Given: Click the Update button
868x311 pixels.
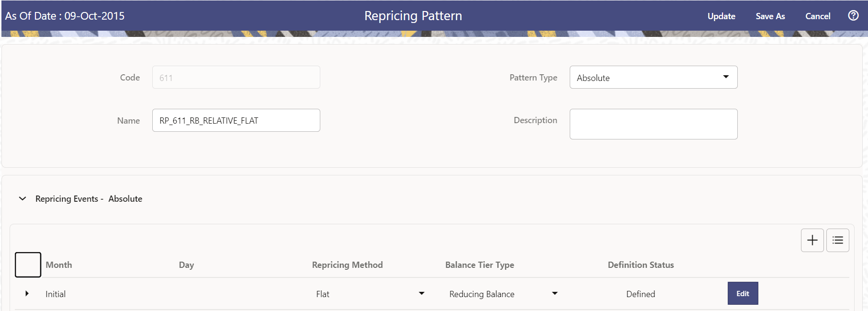Looking at the screenshot, I should tap(721, 16).
